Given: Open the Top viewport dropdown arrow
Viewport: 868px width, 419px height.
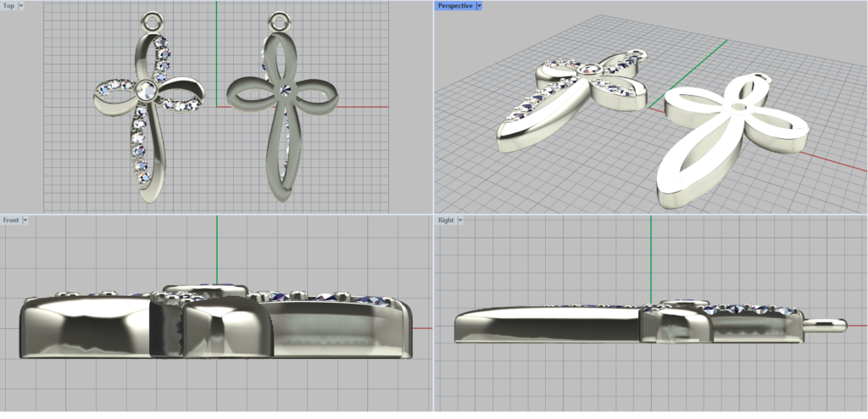Looking at the screenshot, I should 21,5.
